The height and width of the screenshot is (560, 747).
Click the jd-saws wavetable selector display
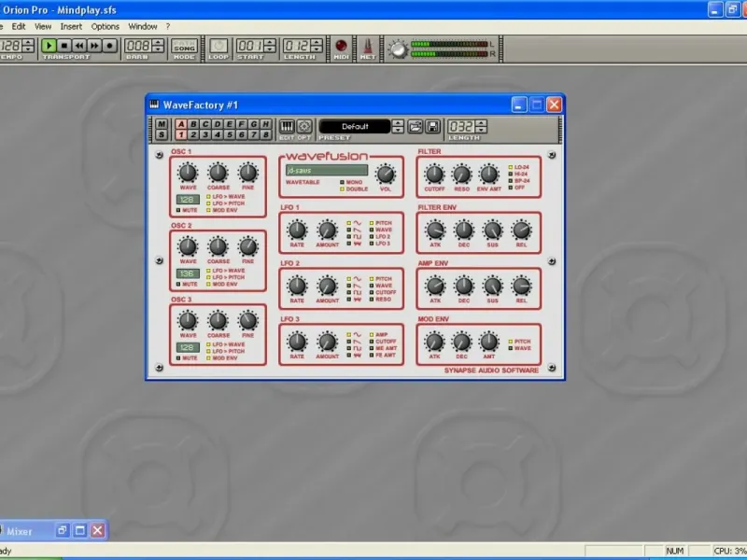pyautogui.click(x=327, y=171)
